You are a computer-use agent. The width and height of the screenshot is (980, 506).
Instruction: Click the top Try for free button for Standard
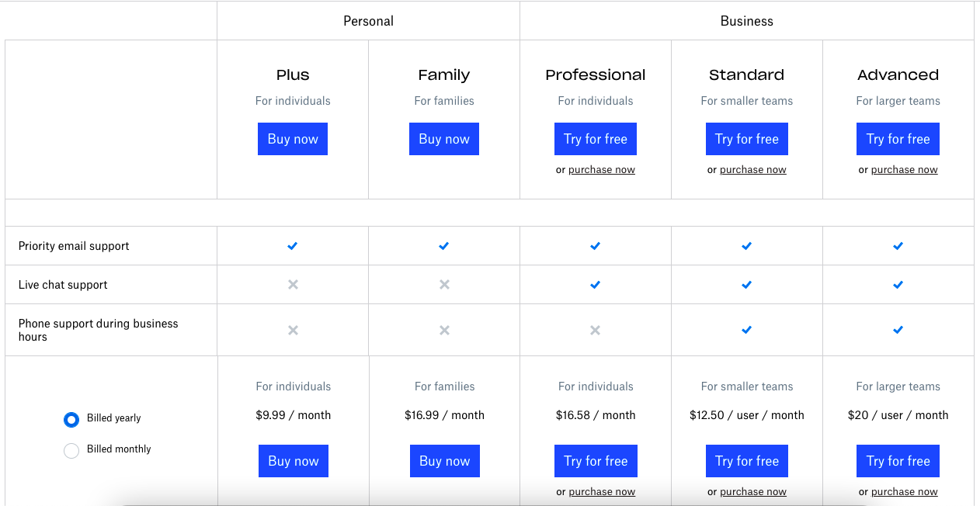pos(747,139)
